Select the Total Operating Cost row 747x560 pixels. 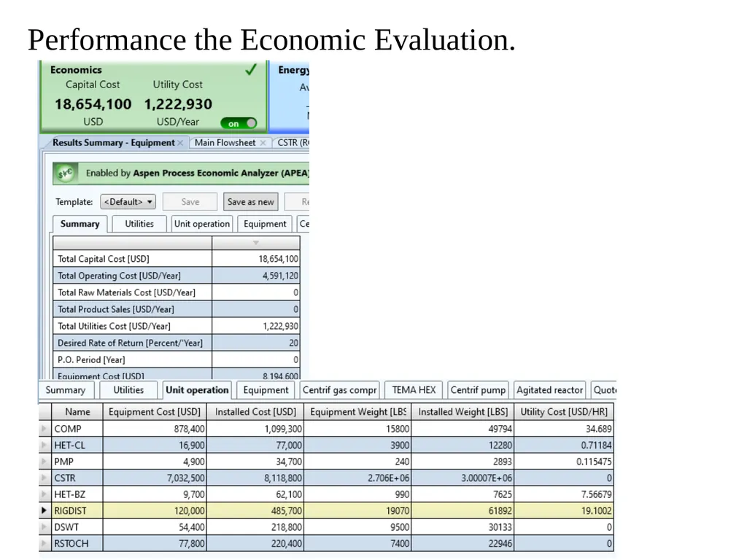(x=177, y=276)
